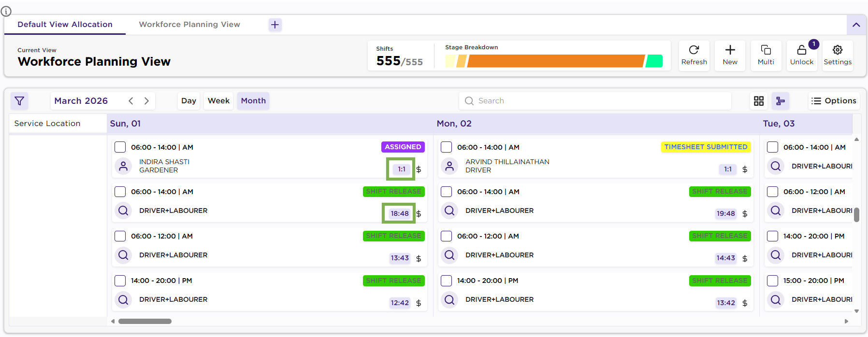Open the Options menu
The height and width of the screenshot is (337, 868).
[834, 101]
